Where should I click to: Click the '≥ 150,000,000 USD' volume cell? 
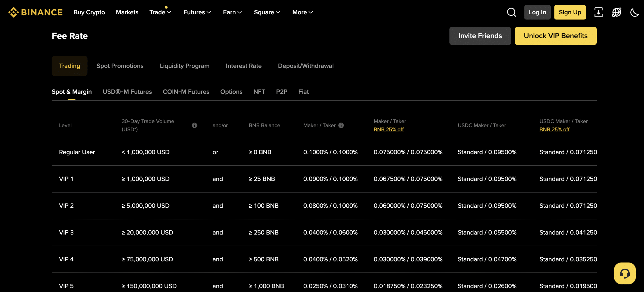pos(149,286)
